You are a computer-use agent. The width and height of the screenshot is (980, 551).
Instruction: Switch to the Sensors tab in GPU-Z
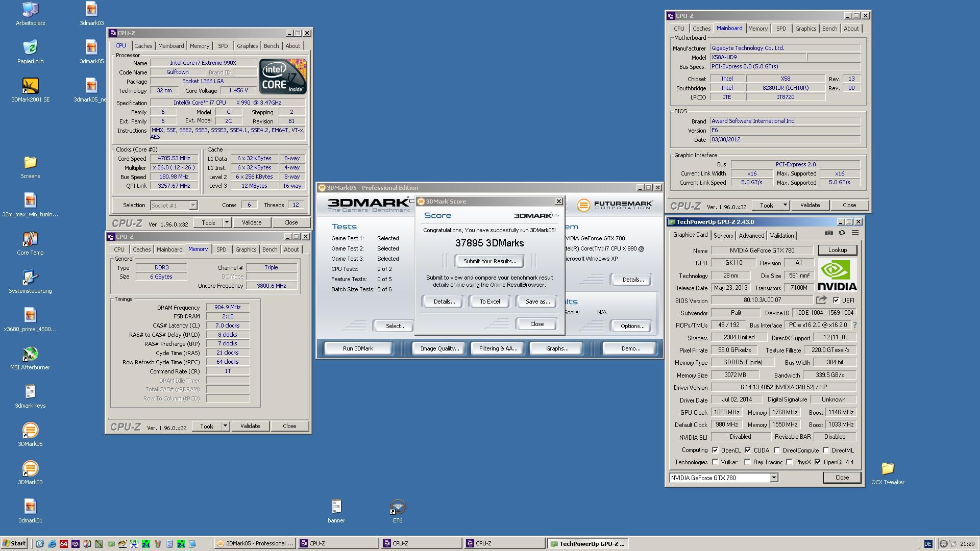tap(723, 236)
